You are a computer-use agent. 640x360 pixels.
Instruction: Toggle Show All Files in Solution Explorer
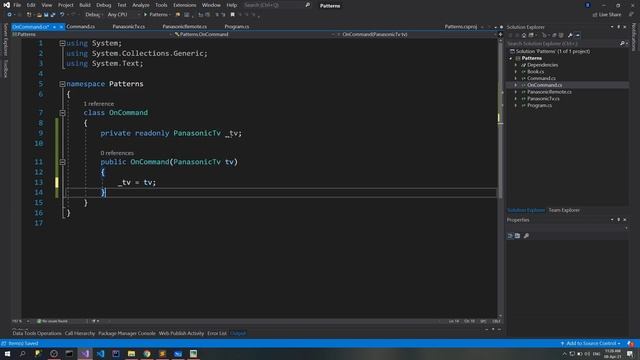tap(561, 36)
